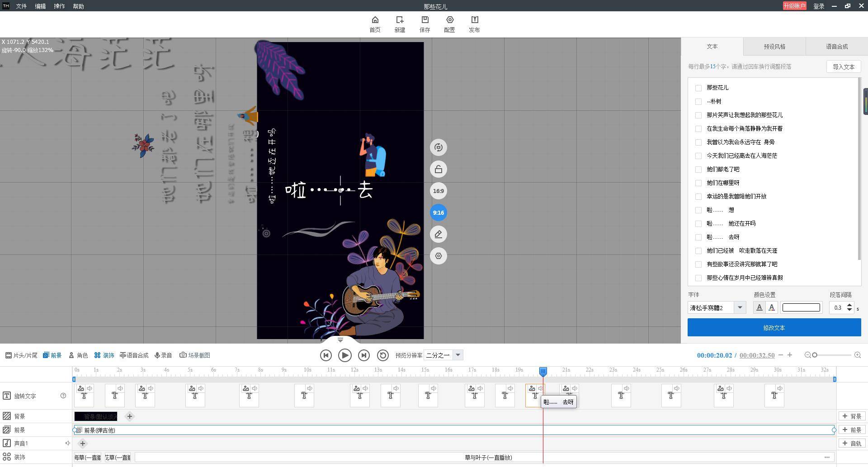The width and height of the screenshot is (868, 467).
Task: Switch to 语音合成 tab in right panel
Action: coord(837,47)
